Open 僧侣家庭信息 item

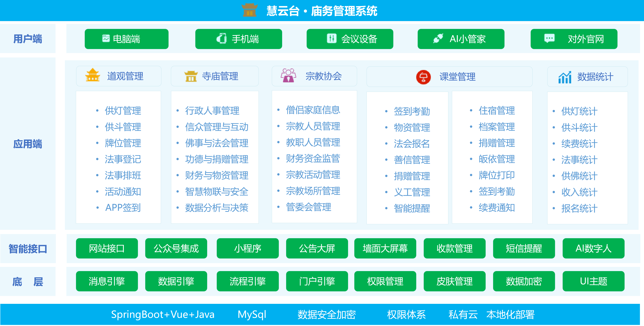click(313, 110)
